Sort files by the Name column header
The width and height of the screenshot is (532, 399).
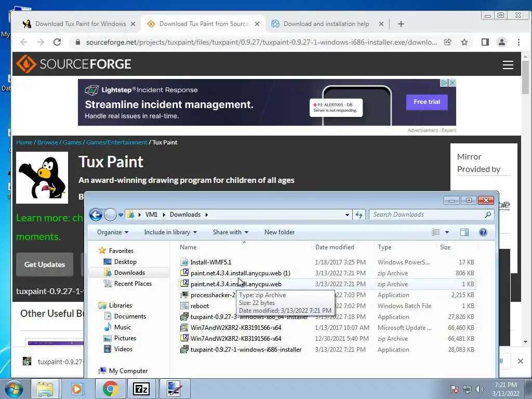click(188, 247)
